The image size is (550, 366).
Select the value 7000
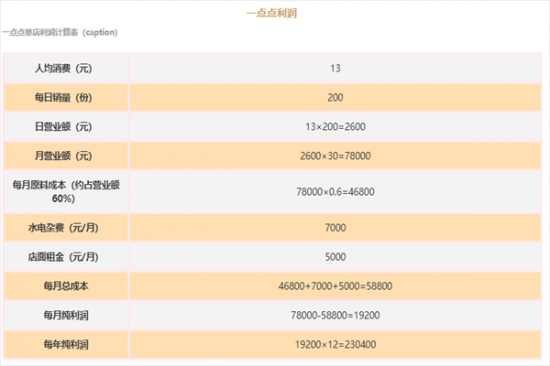coord(335,228)
